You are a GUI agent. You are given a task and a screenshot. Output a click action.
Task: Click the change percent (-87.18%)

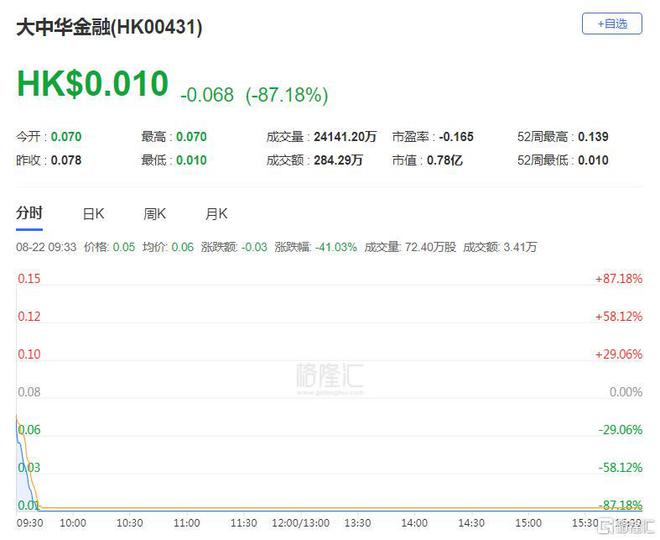[x=287, y=95]
